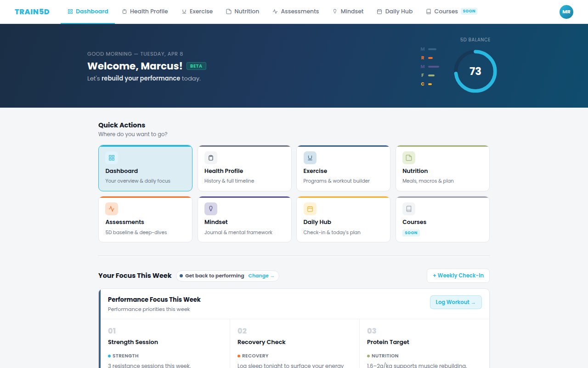This screenshot has height=368, width=588.
Task: Open the MR user avatar menu
Action: click(x=566, y=12)
